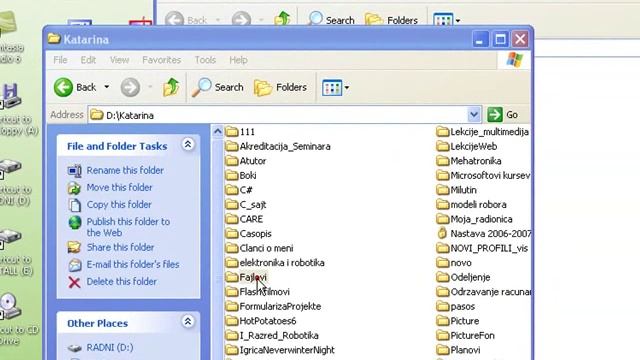Image resolution: width=640 pixels, height=360 pixels.
Task: Open the Edit menu
Action: [x=88, y=60]
